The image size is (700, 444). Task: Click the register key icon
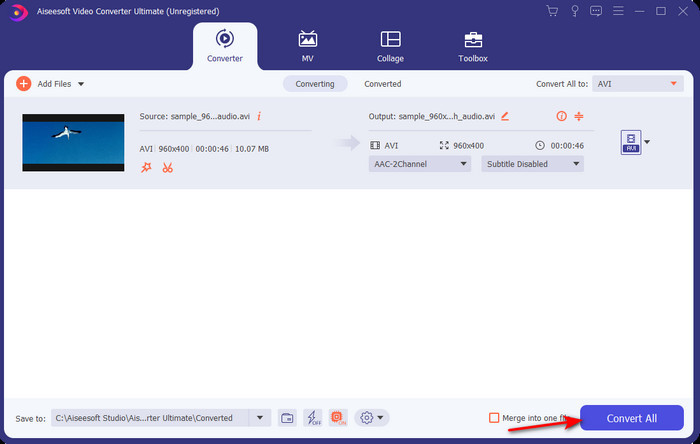click(x=575, y=11)
